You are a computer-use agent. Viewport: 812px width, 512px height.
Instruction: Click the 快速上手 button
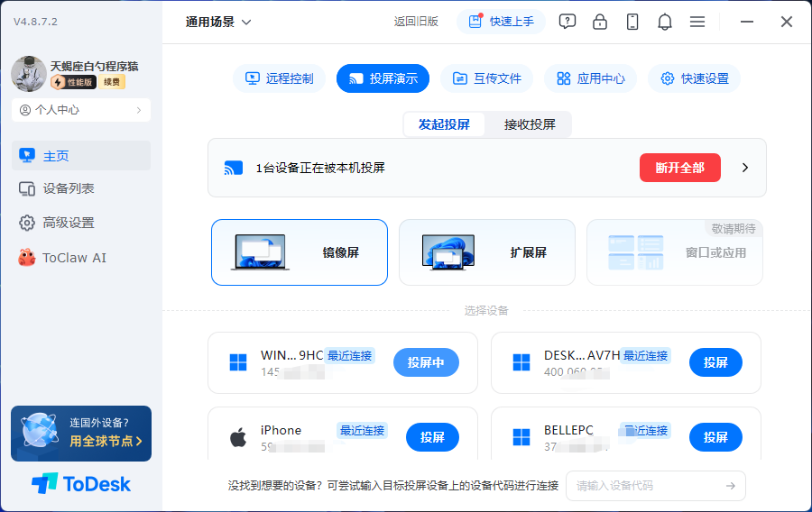tap(501, 22)
